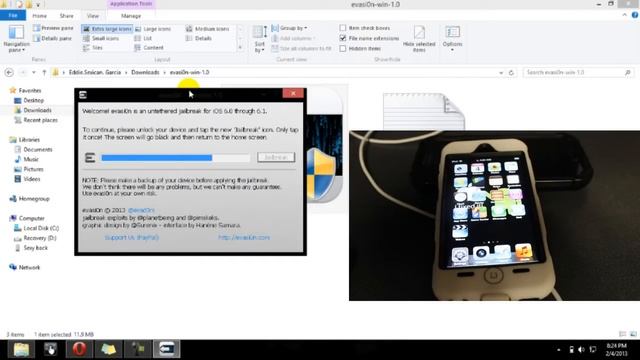Viewport: 640px width, 360px height.
Task: Switch to Details layout
Action: [199, 38]
